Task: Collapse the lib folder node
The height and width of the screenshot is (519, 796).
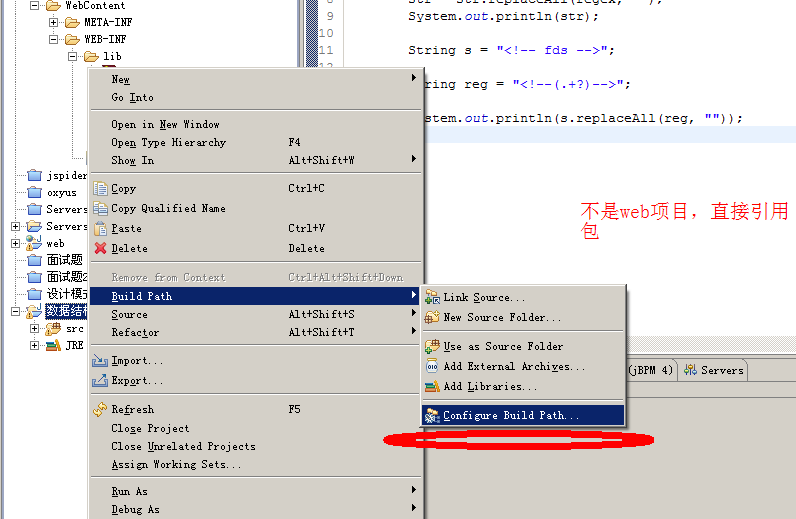Action: point(72,56)
